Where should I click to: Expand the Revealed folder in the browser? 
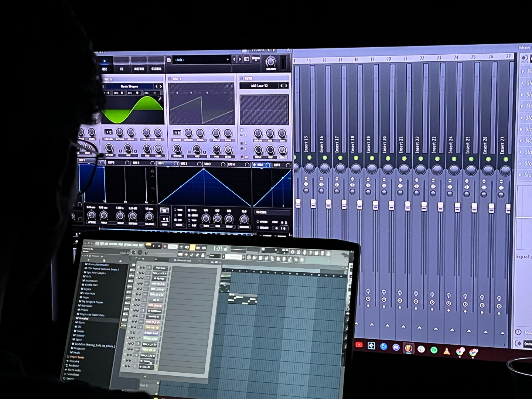pyautogui.click(x=83, y=318)
